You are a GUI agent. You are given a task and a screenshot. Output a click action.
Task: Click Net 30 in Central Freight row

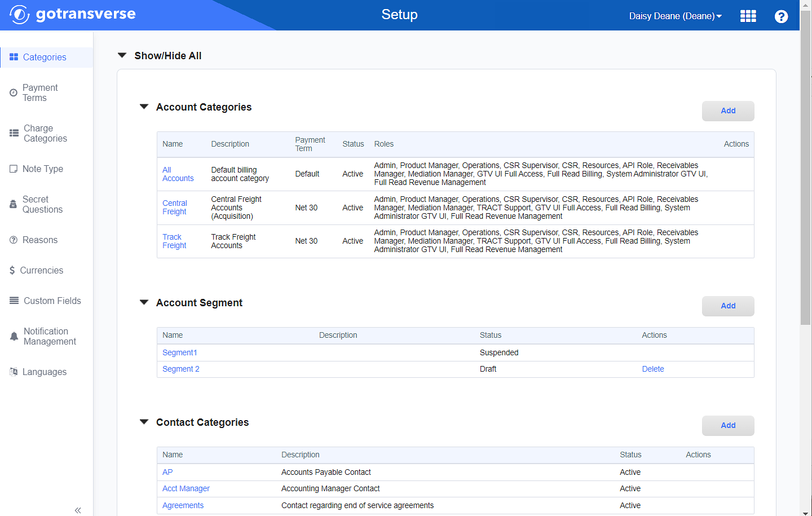click(x=306, y=208)
